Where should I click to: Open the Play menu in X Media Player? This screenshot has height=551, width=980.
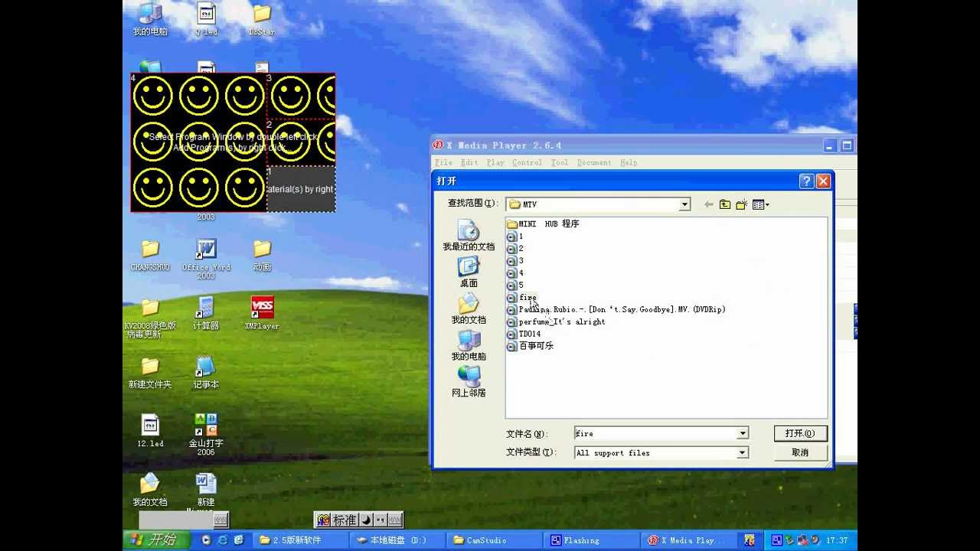(x=495, y=162)
